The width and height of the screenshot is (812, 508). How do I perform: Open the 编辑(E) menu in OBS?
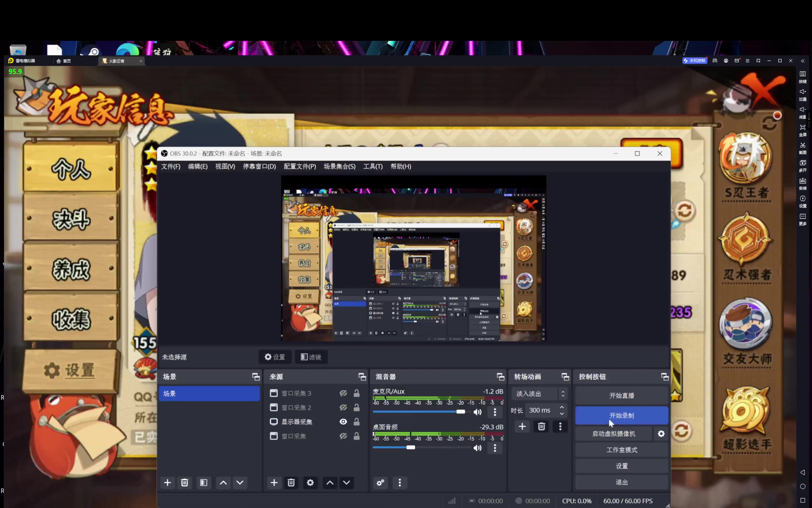pyautogui.click(x=198, y=166)
